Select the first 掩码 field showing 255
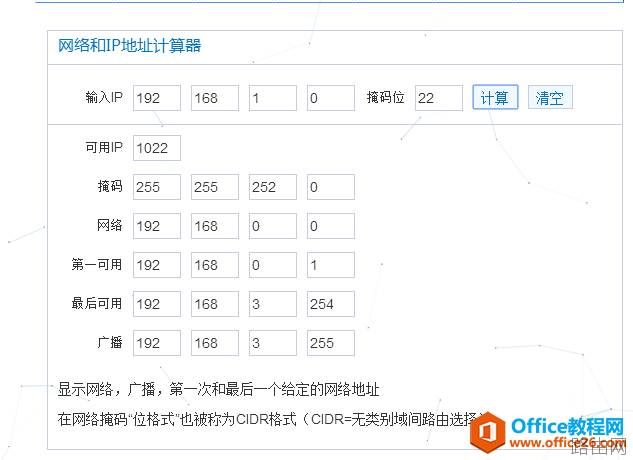The image size is (633, 460). (157, 187)
